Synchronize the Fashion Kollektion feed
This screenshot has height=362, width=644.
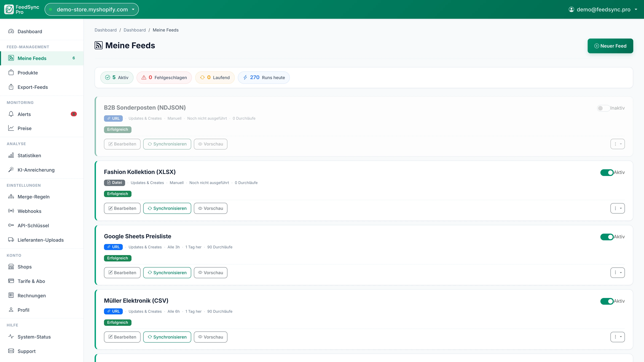[x=167, y=208]
